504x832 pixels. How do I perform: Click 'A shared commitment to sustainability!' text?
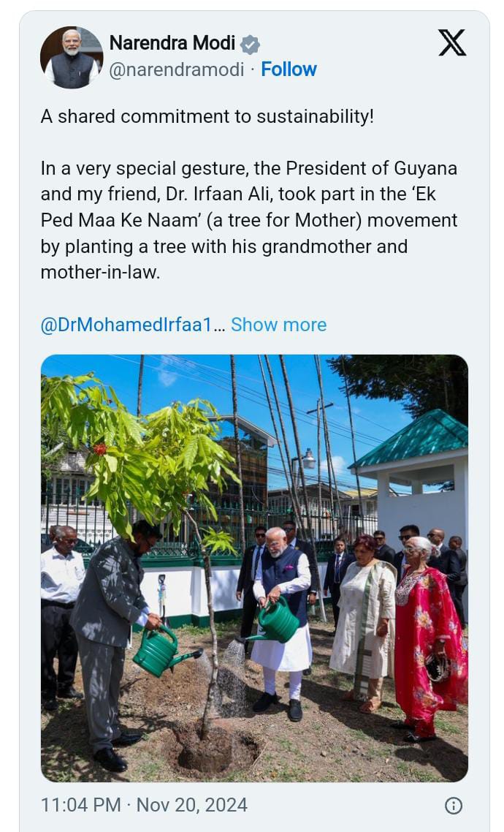pos(207,116)
